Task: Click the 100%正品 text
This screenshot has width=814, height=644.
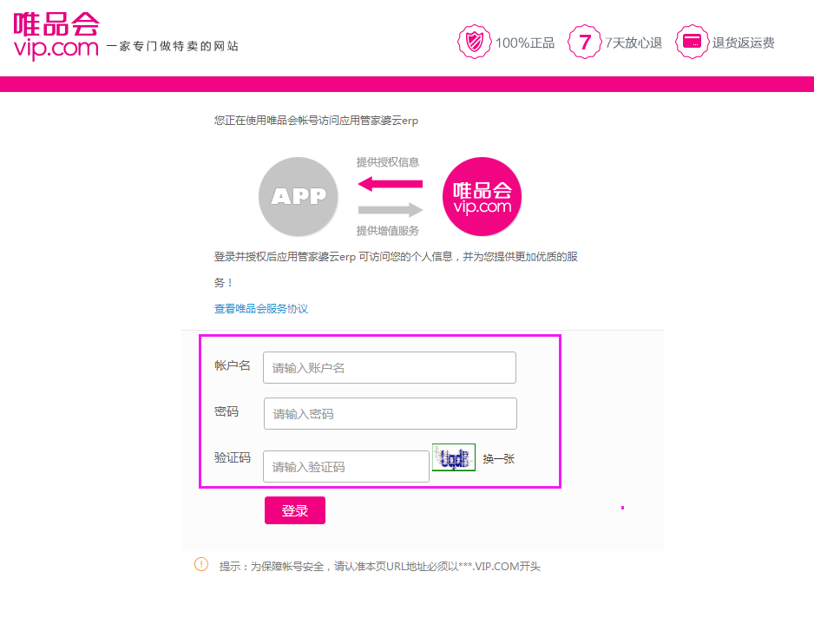Action: [525, 43]
